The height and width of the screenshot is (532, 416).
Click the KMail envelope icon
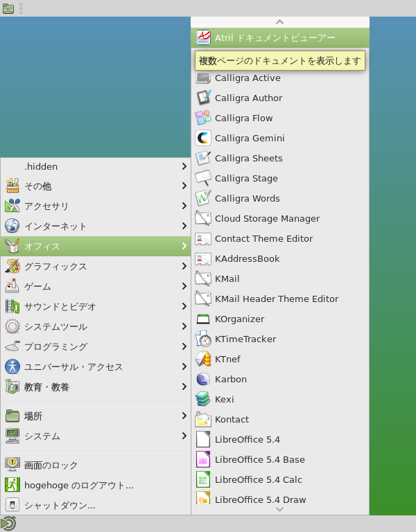pyautogui.click(x=203, y=278)
